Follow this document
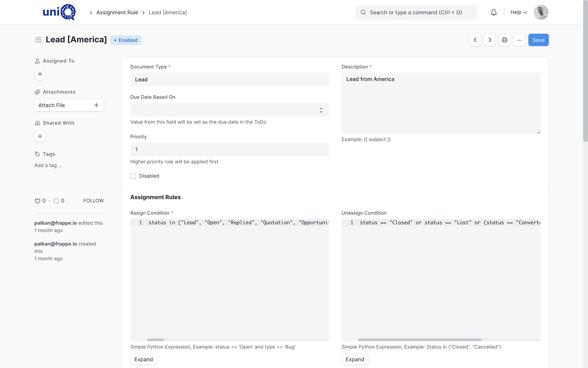This screenshot has width=588, height=368. tap(93, 201)
